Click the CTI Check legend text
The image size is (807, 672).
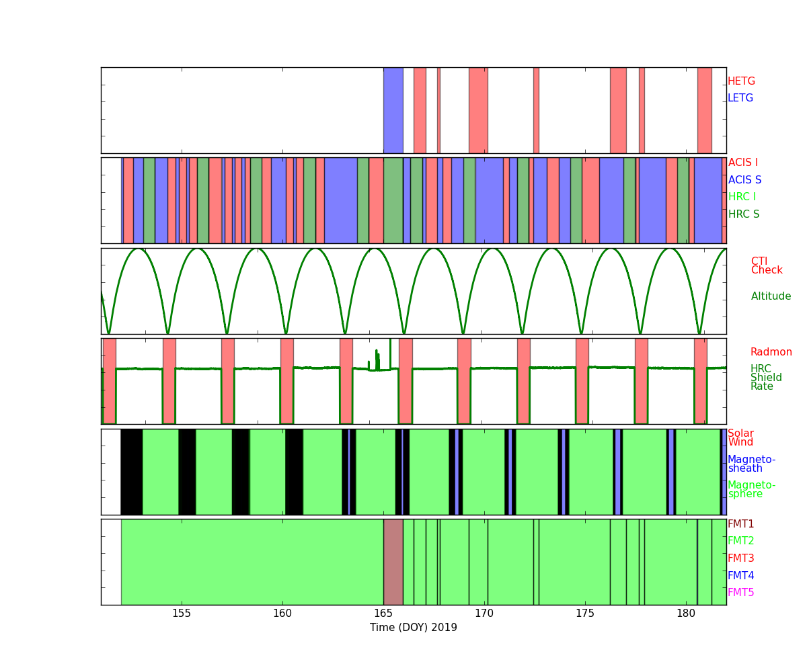point(767,266)
